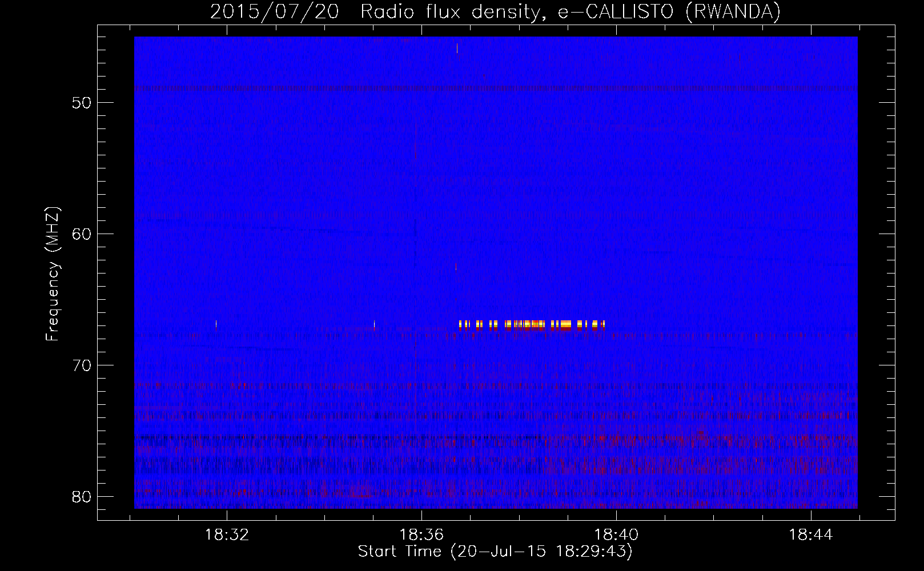Image resolution: width=924 pixels, height=571 pixels.
Task: Click the 'Start Time (20-Jul-15 18:29:43)' label
Action: [495, 552]
